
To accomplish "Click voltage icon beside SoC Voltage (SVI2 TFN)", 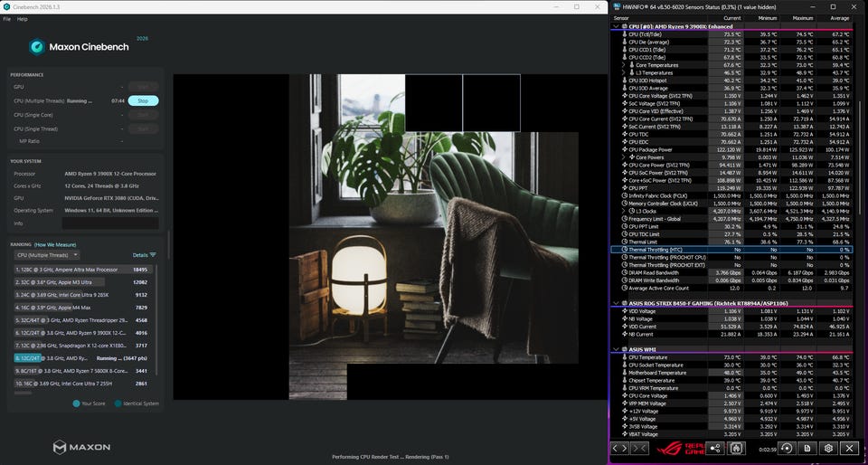I will (x=625, y=103).
